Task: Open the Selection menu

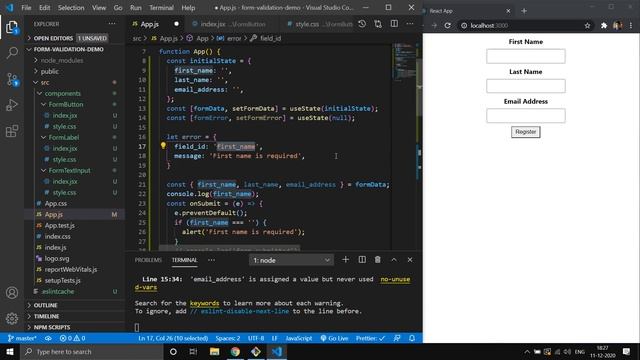Action: (x=71, y=8)
